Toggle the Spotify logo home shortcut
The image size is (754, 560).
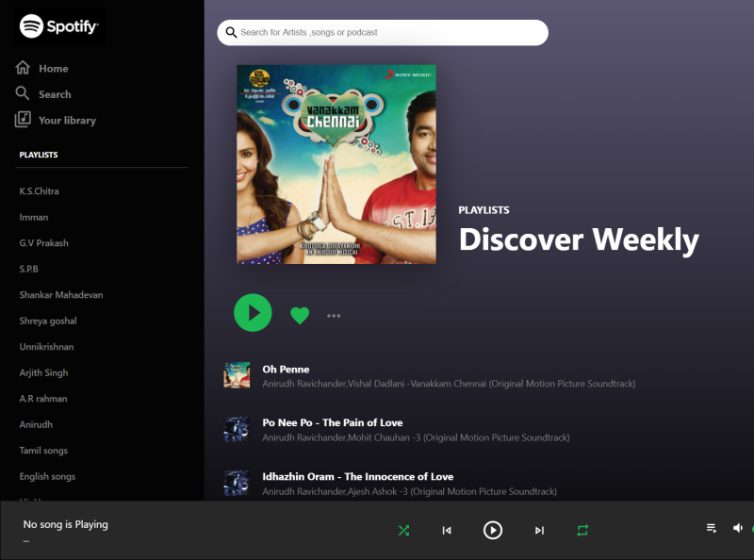tap(58, 26)
